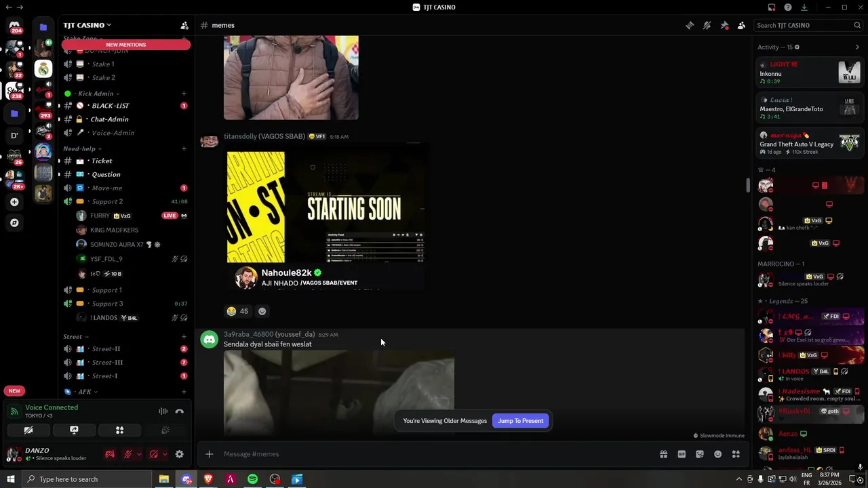Open headphone output options dropdown arrow
The height and width of the screenshot is (488, 868).
point(165,454)
